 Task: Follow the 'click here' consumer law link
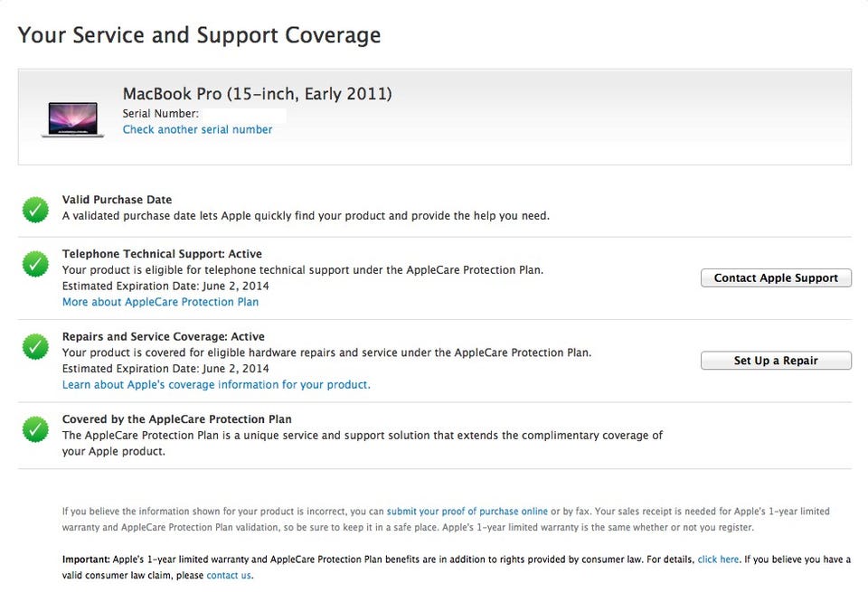click(718, 559)
